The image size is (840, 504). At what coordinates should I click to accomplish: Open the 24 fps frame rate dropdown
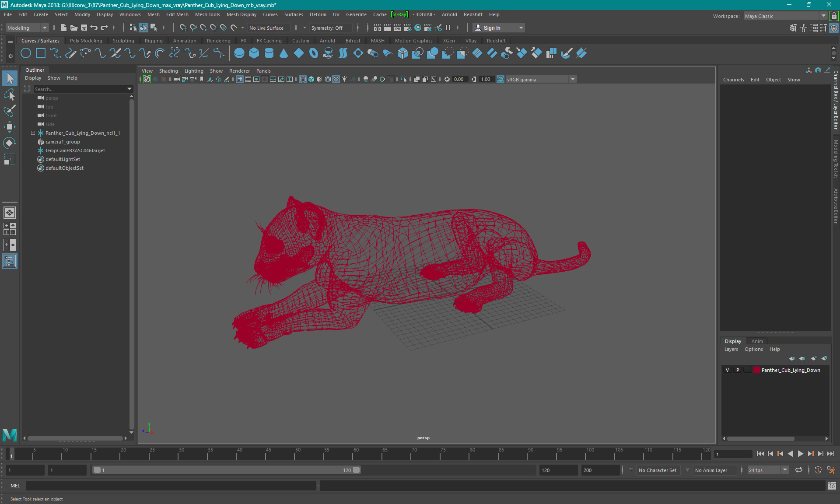[x=768, y=470]
